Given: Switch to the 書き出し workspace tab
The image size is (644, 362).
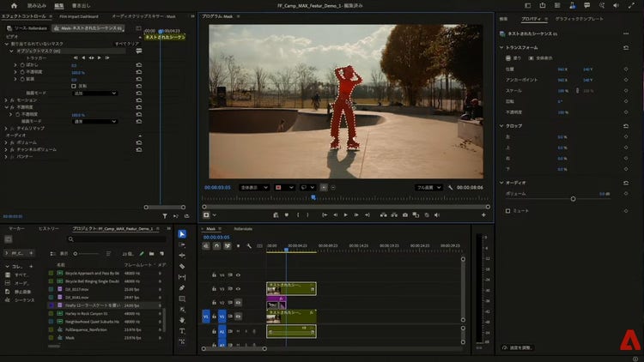Looking at the screenshot, I should [x=82, y=5].
